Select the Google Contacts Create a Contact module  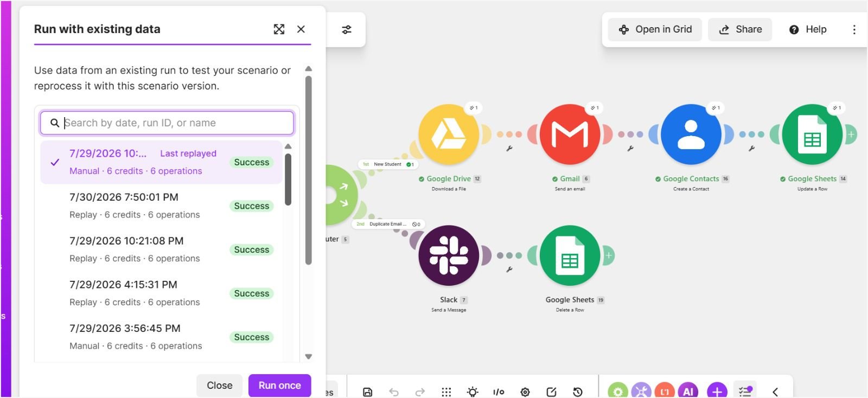691,134
